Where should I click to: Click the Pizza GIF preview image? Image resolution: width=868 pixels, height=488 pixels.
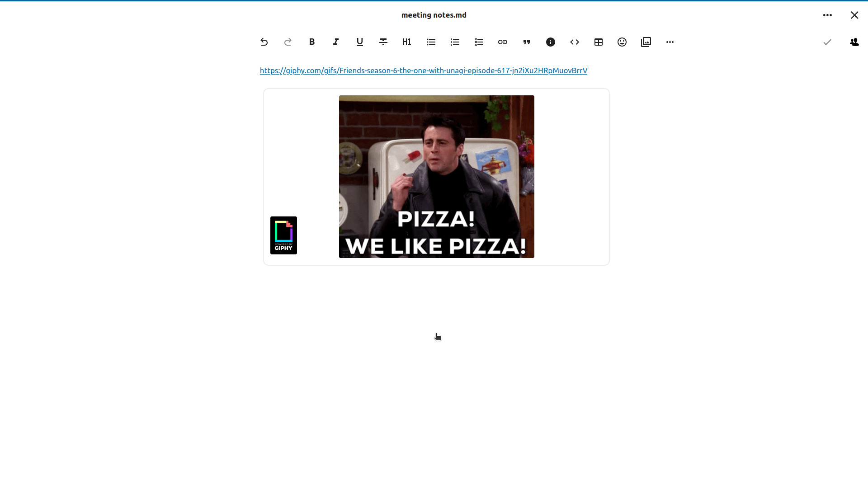pyautogui.click(x=437, y=177)
